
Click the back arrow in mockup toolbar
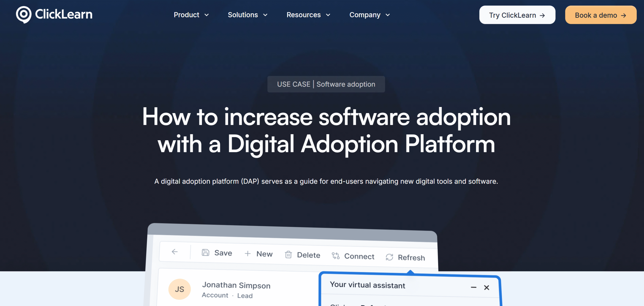click(175, 252)
